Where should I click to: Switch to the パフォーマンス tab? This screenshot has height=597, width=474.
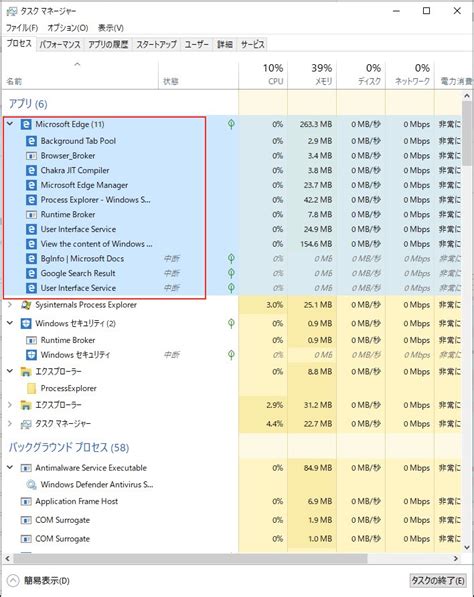tap(60, 45)
